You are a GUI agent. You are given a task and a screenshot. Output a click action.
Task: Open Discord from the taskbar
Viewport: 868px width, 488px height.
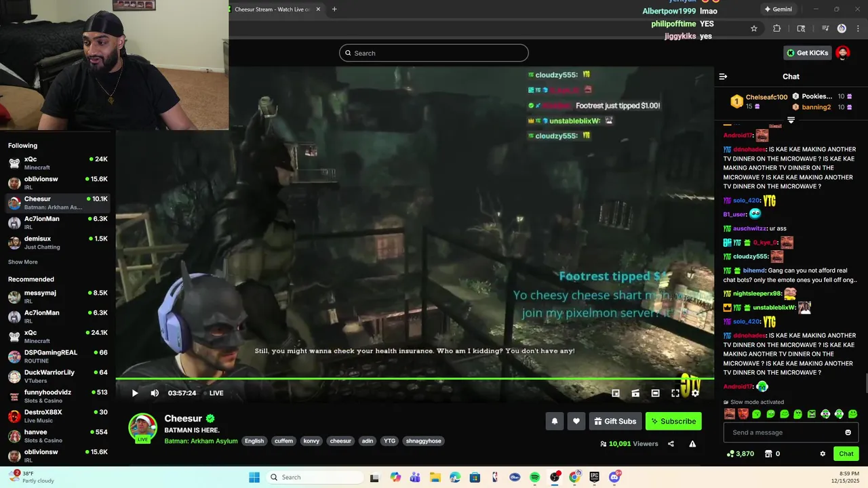click(x=614, y=477)
